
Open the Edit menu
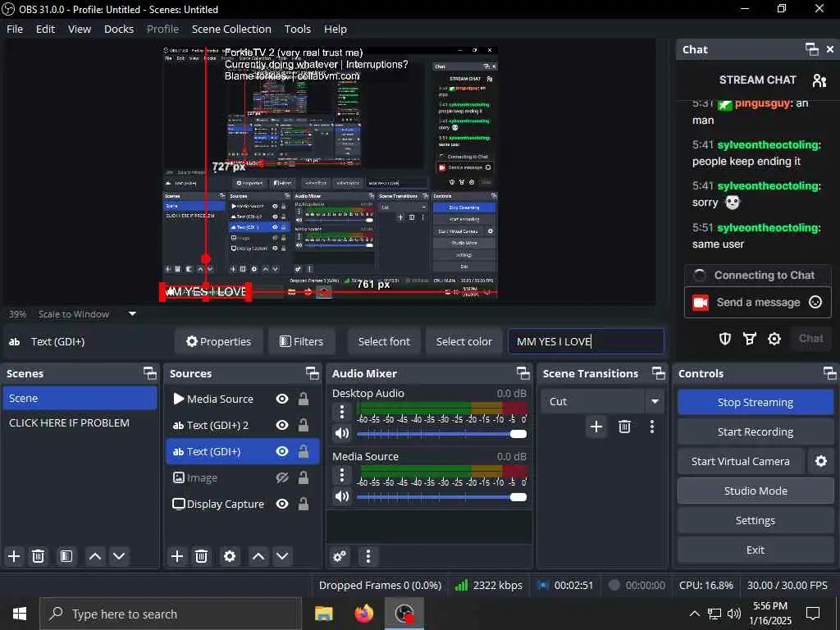(46, 29)
